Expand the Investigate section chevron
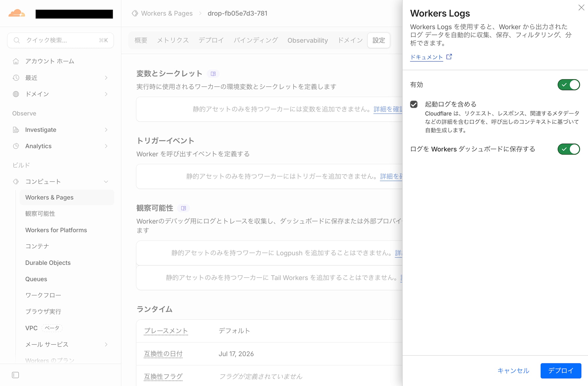 (106, 130)
